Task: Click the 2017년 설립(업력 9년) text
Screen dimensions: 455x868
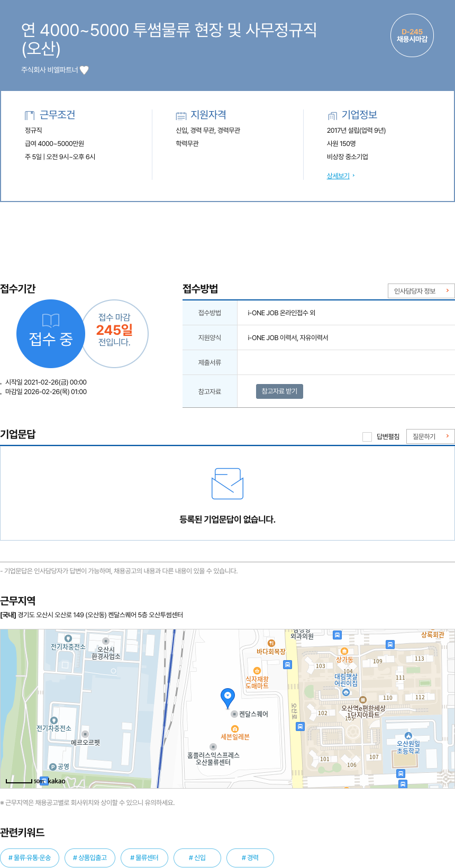Action: pyautogui.click(x=357, y=130)
